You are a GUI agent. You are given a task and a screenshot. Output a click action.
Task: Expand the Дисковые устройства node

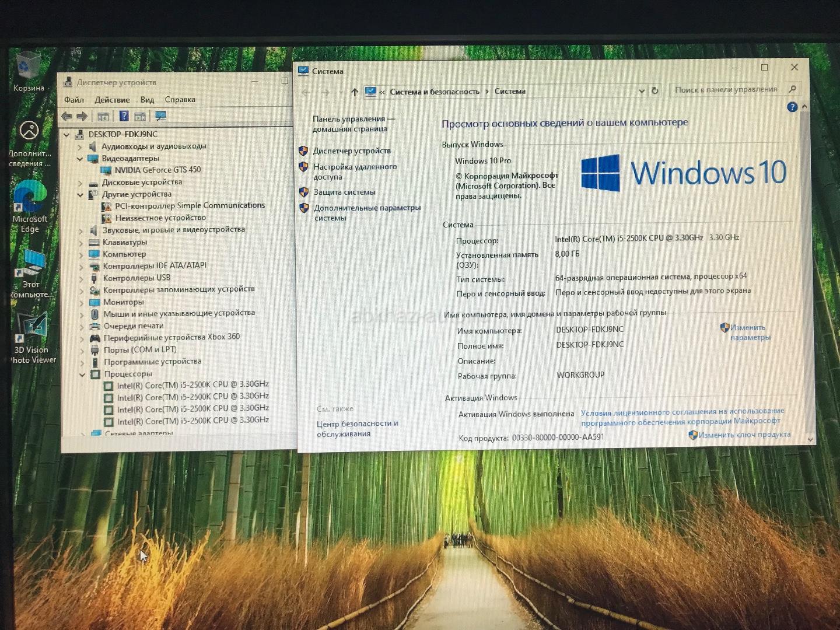coord(80,183)
